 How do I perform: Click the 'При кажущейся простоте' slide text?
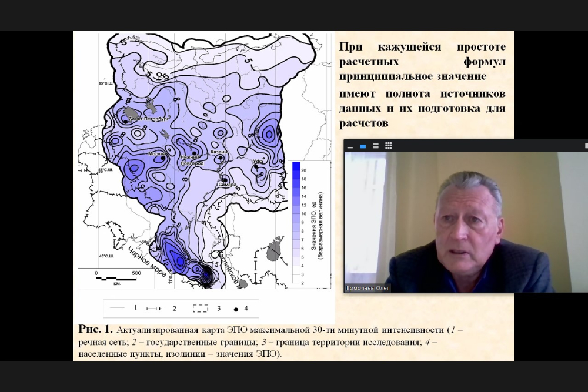tap(422, 48)
